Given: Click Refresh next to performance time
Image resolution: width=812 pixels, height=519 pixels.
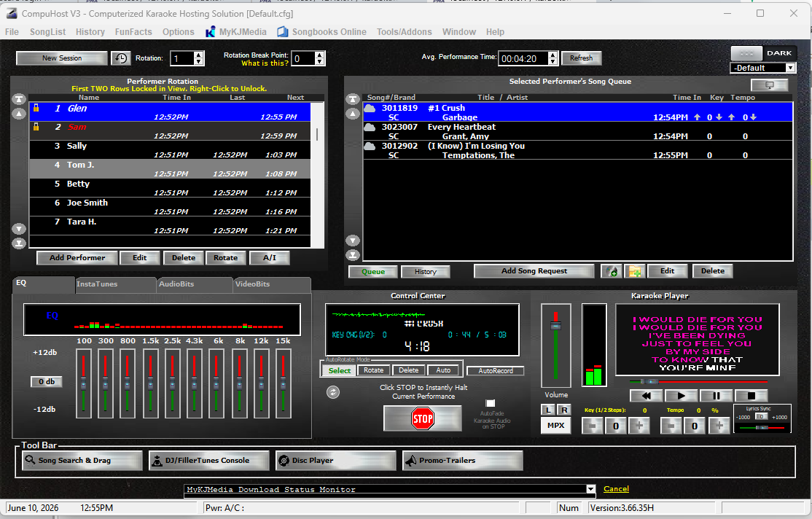Looking at the screenshot, I should point(581,58).
